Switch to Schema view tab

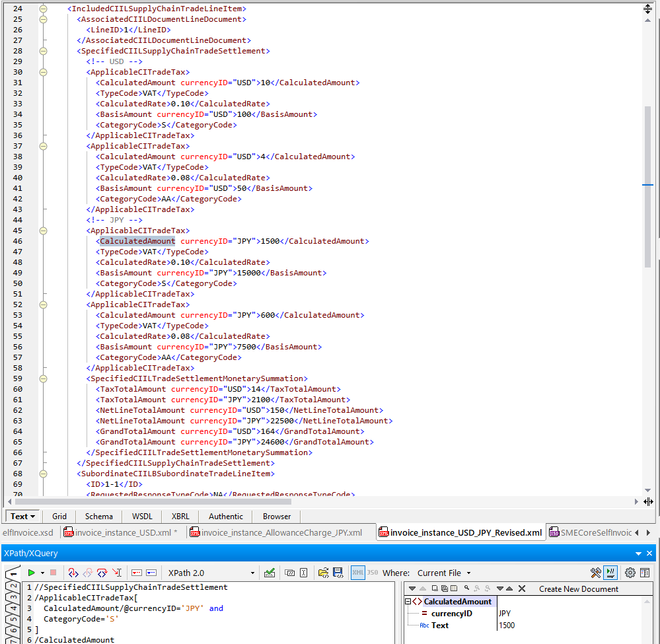point(99,516)
